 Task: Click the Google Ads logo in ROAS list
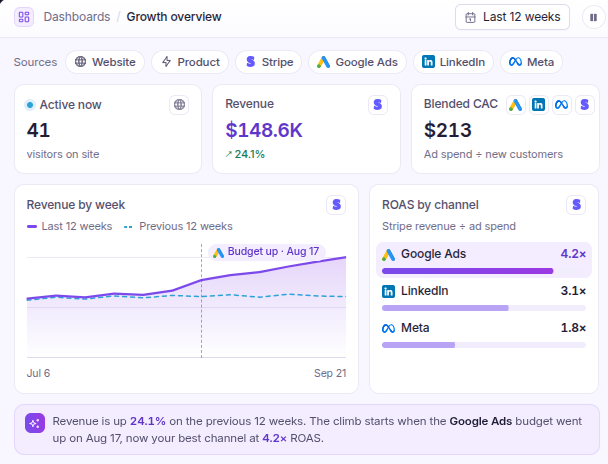pyautogui.click(x=389, y=254)
